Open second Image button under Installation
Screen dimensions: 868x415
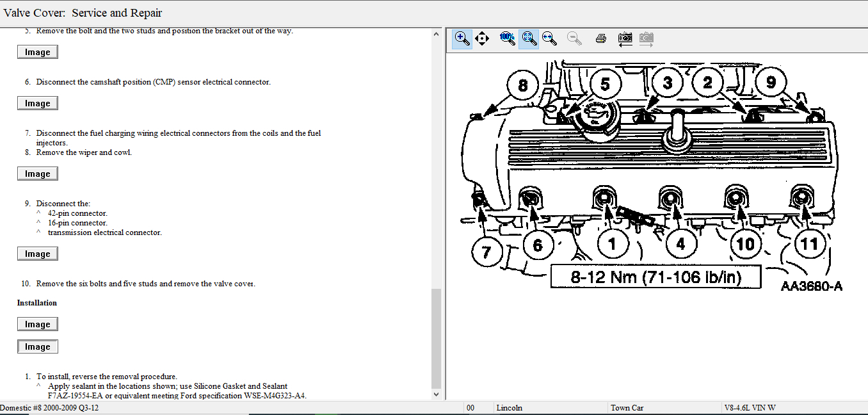[x=38, y=346]
